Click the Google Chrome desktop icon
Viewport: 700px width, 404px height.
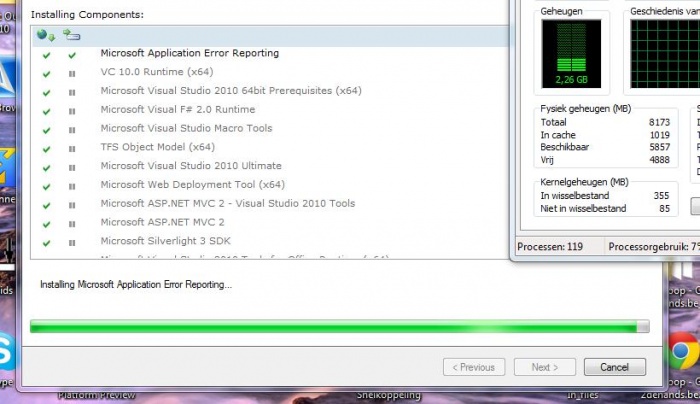(x=684, y=350)
